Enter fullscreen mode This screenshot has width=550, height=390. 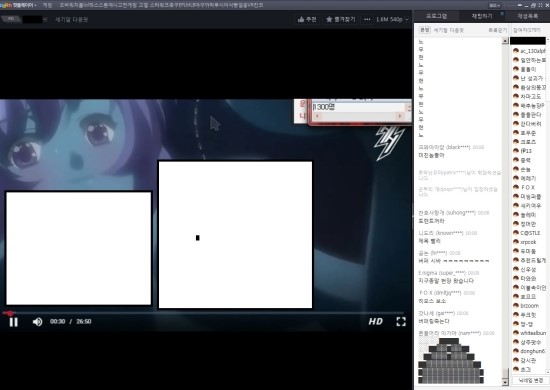401,322
